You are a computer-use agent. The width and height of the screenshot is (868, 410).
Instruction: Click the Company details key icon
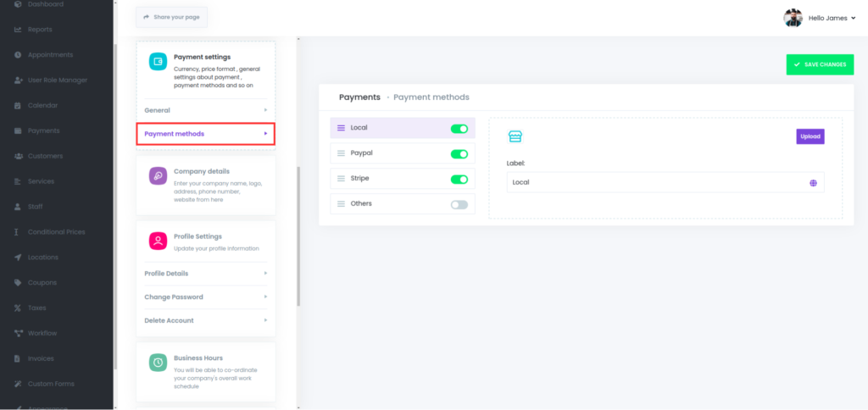158,175
